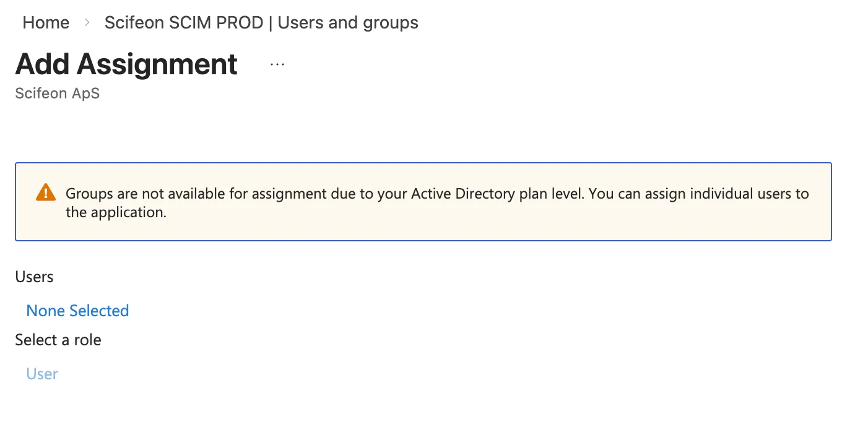Image resolution: width=868 pixels, height=422 pixels.
Task: Click the Scifeon ApS subtitle text
Action: [57, 93]
